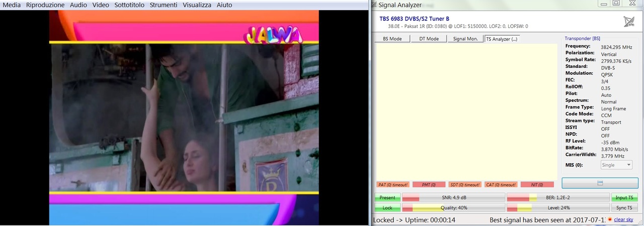Click the Level 24% bar
Screen dimensions: 644x226
pos(558,207)
